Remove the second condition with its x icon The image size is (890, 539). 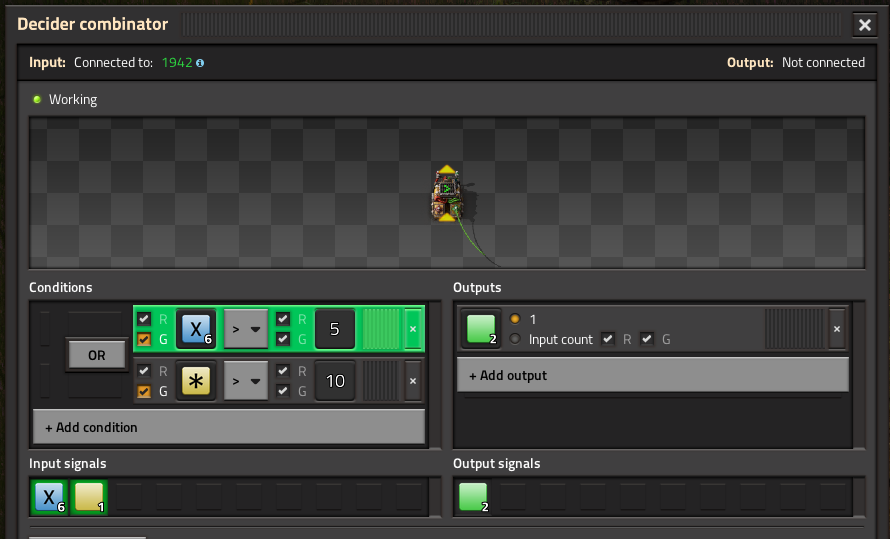click(x=413, y=381)
